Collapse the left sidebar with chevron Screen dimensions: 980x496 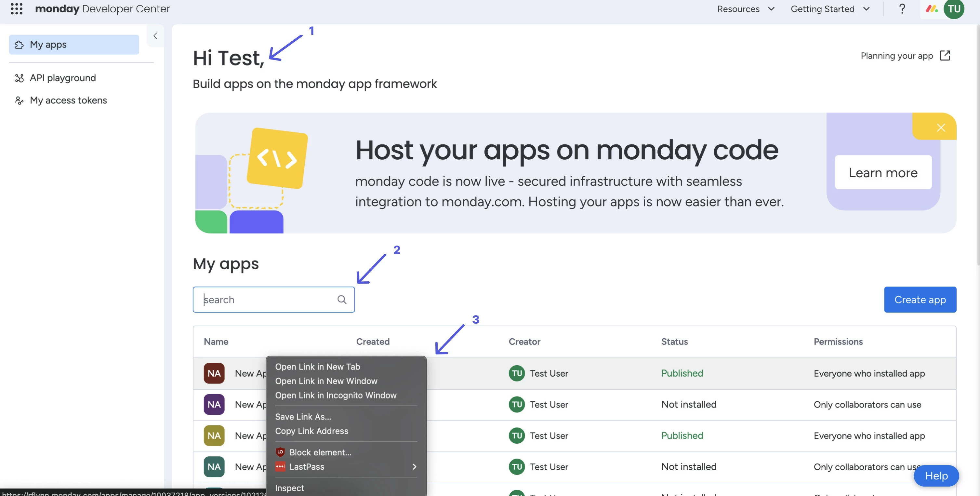pos(155,35)
